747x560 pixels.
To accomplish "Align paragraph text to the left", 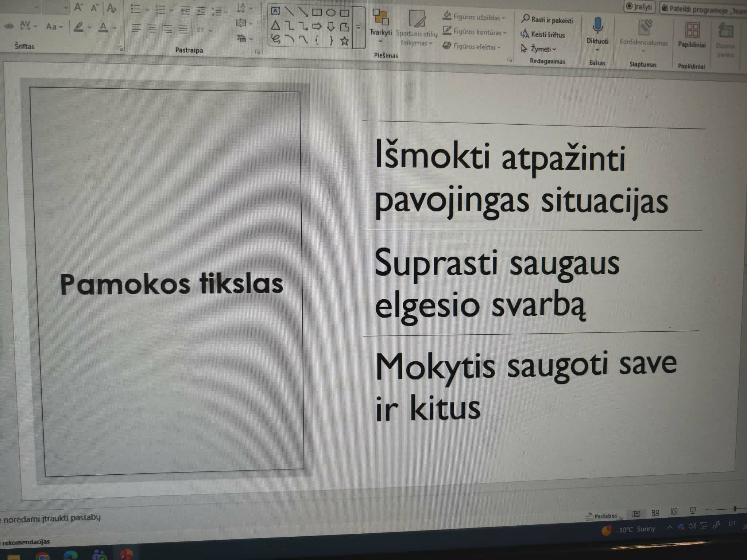I will pyautogui.click(x=136, y=28).
